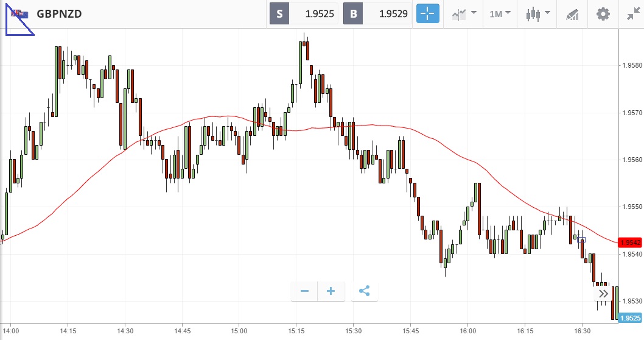Viewport: 644px width, 340px height.
Task: Click the GBPNZD instrument name
Action: tap(60, 13)
